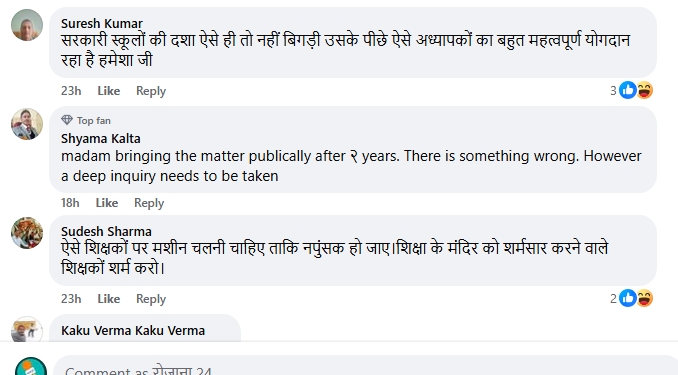Reply to Suresh Kumar's comment
The width and height of the screenshot is (678, 375).
pyautogui.click(x=151, y=91)
